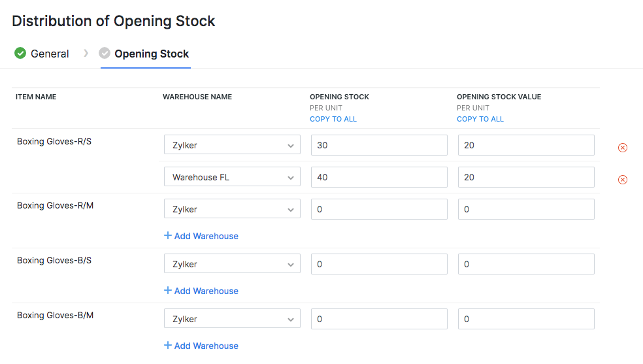643x364 pixels.
Task: Open the Zylker warehouse dropdown for Boxing Gloves-R/S
Action: coord(232,145)
